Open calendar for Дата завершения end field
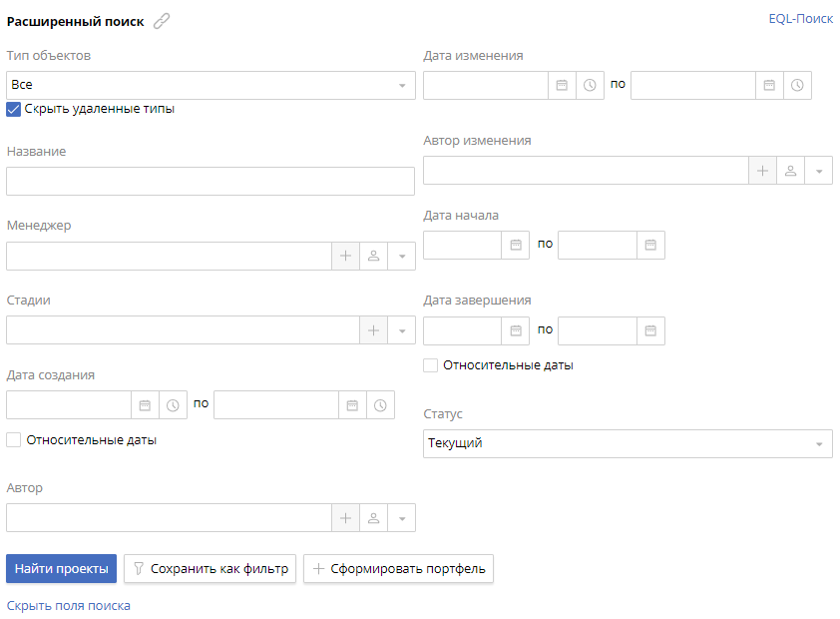 click(x=650, y=330)
